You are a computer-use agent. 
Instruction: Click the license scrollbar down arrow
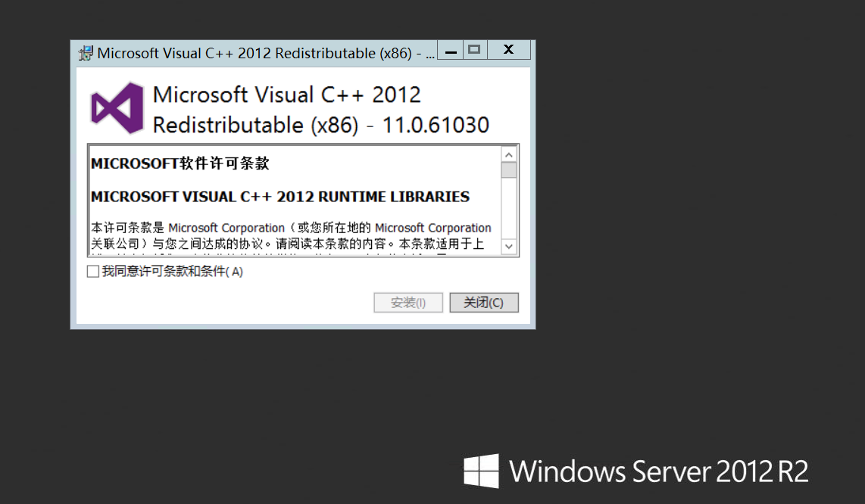pyautogui.click(x=509, y=247)
